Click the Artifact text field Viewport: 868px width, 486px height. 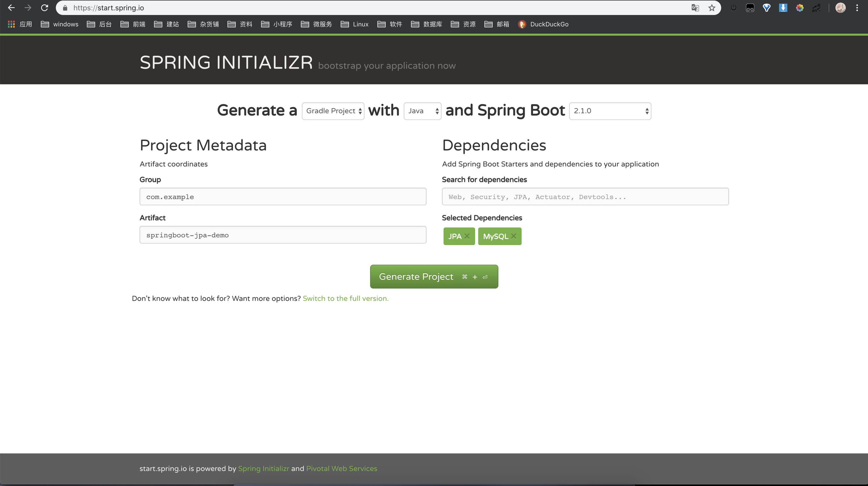(283, 235)
